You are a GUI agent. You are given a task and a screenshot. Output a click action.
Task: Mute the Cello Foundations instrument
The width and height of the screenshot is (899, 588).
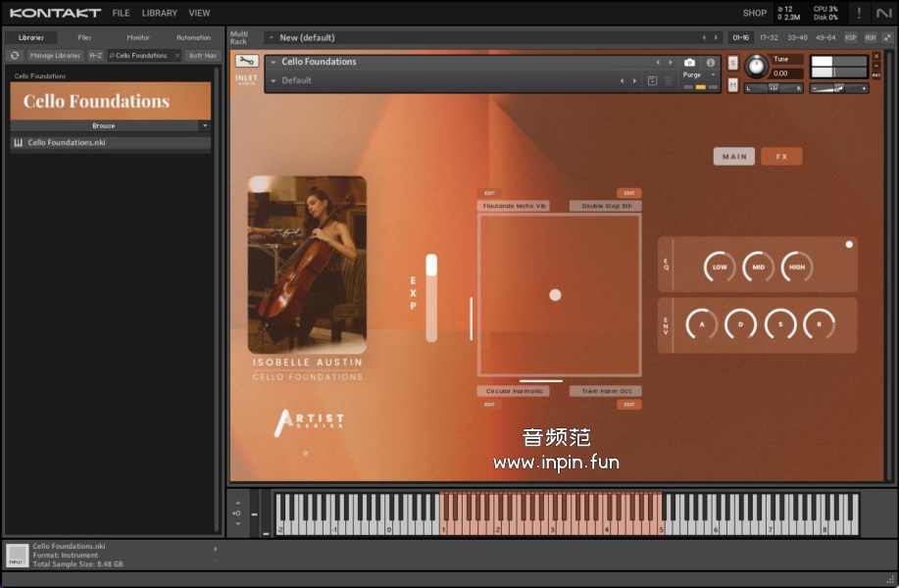coord(732,85)
